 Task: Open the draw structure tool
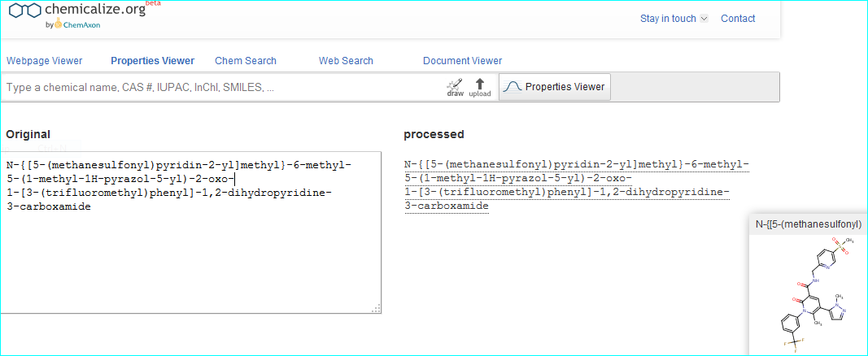455,88
